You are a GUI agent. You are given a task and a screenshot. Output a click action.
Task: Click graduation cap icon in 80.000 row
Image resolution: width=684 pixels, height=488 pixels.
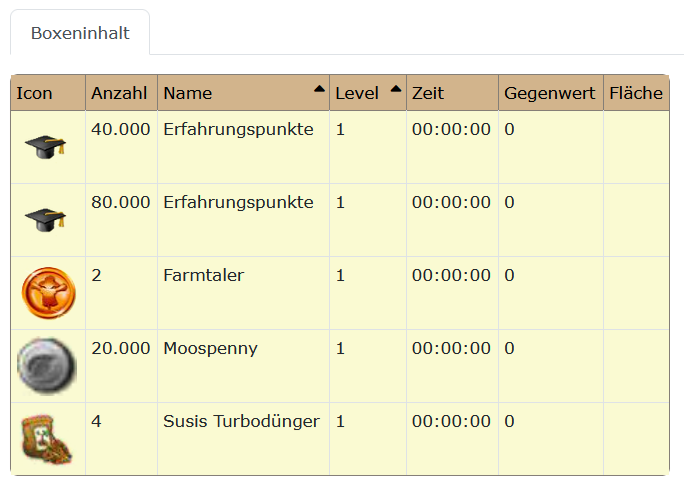[46, 218]
